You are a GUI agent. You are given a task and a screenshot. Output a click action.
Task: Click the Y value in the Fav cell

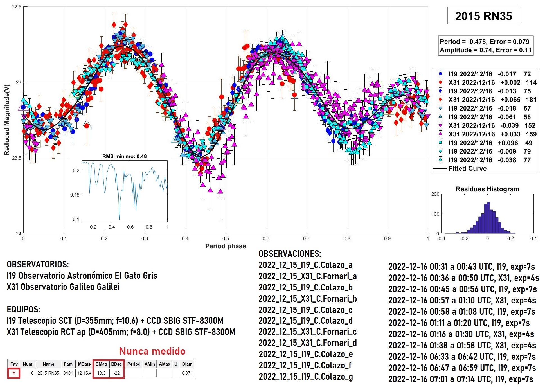14,373
